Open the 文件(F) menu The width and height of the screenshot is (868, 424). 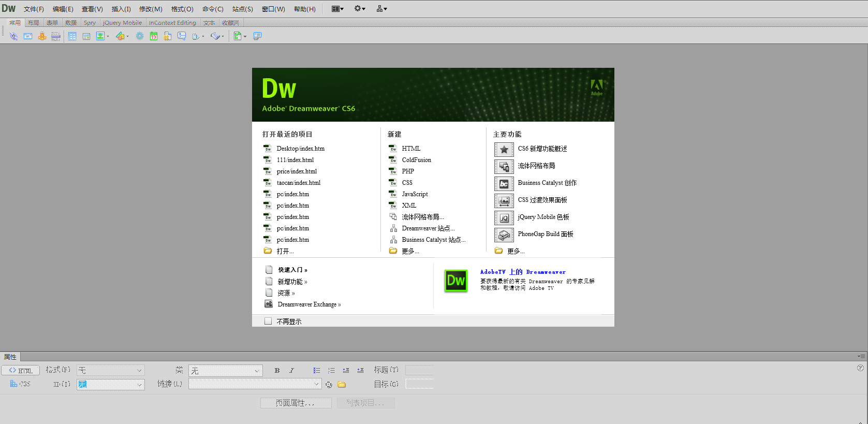pos(34,9)
